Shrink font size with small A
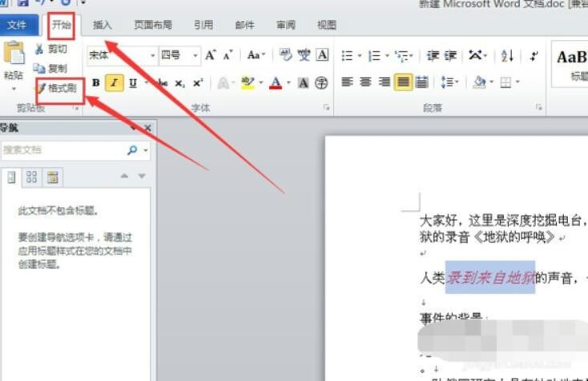The image size is (588, 381). 228,55
